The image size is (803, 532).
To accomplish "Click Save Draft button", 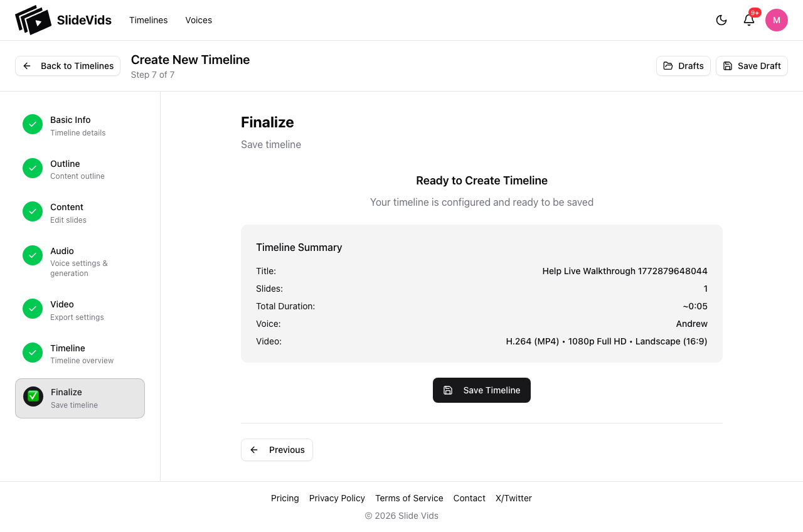I will tap(752, 66).
